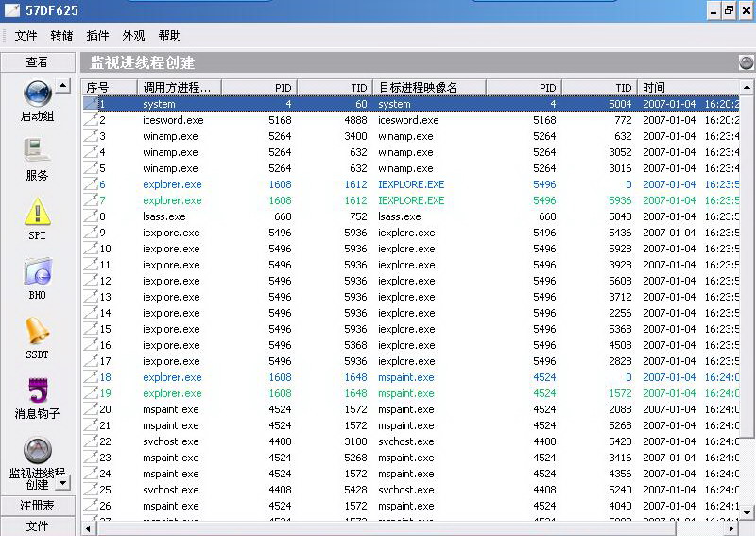Image resolution: width=756 pixels, height=536 pixels.
Task: Sort by the 调用方进程 column header
Action: pos(180,87)
